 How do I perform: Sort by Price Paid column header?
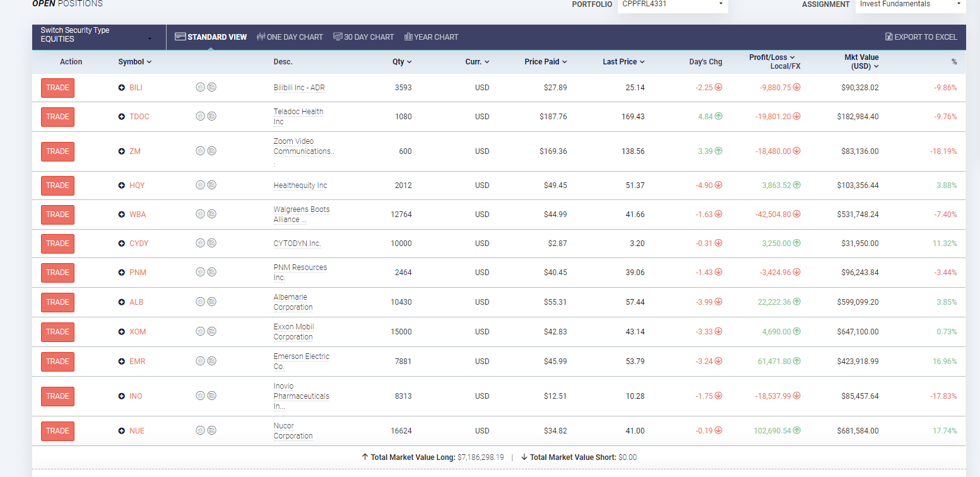[x=546, y=62]
